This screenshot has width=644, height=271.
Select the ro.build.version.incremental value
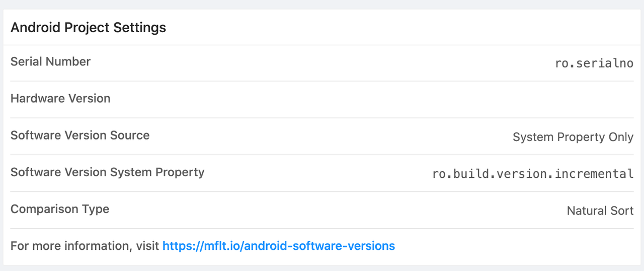tap(533, 174)
